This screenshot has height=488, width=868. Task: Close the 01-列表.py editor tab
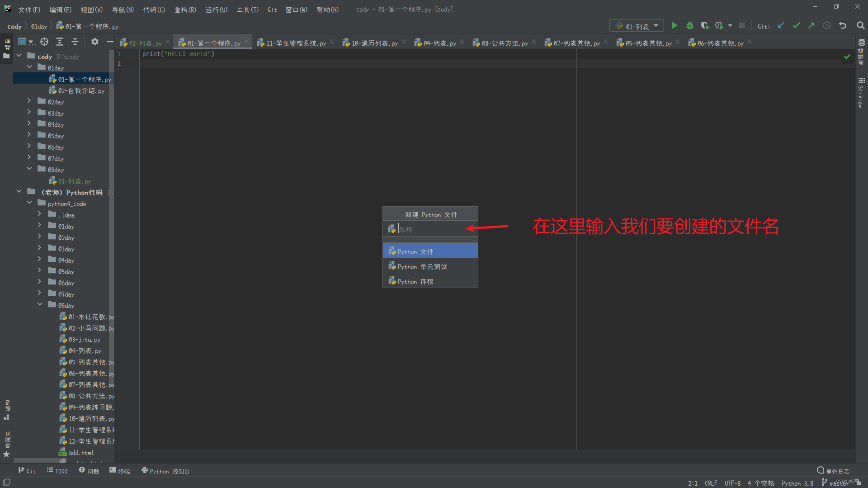(168, 42)
